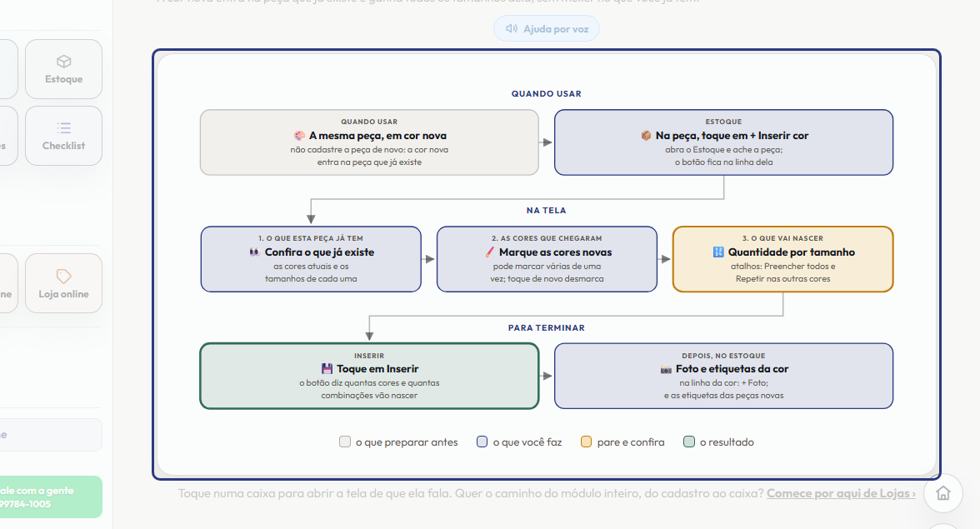This screenshot has width=980, height=529.
Task: Click the palette emoji in 'A mesma peça' box
Action: pyautogui.click(x=299, y=136)
